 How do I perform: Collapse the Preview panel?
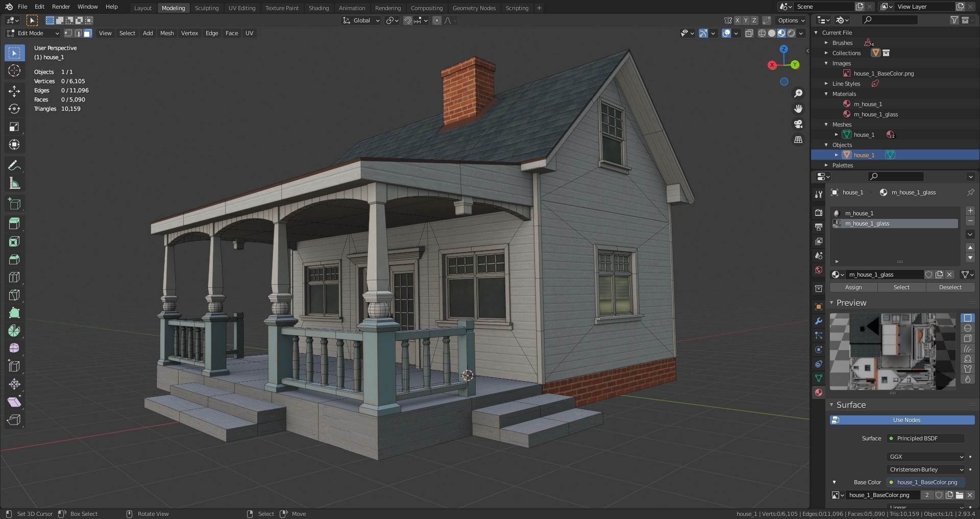pyautogui.click(x=832, y=303)
